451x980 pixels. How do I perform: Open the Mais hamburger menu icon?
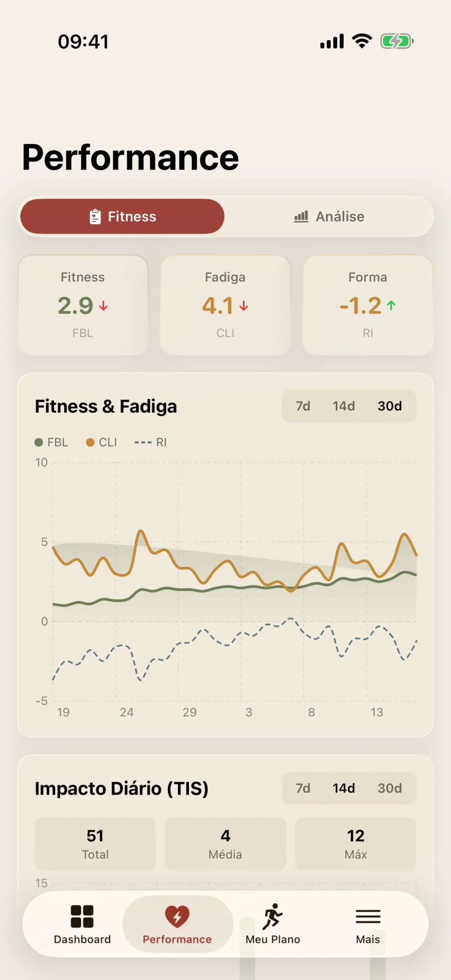click(368, 916)
